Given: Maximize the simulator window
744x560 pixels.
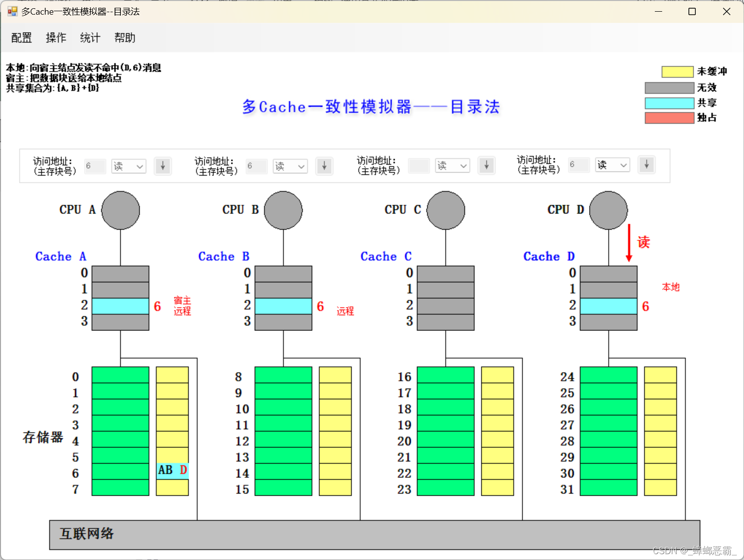Looking at the screenshot, I should [692, 11].
